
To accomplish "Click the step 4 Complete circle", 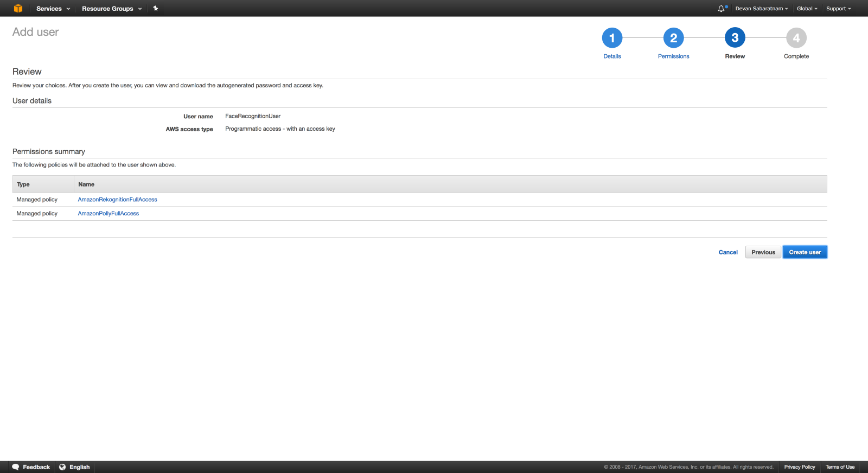I will (x=796, y=38).
